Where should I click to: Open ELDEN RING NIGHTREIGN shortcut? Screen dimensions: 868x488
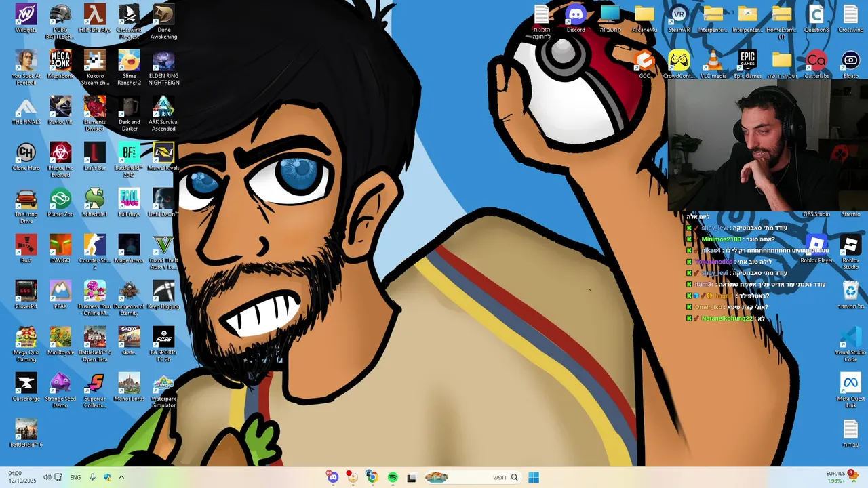163,67
